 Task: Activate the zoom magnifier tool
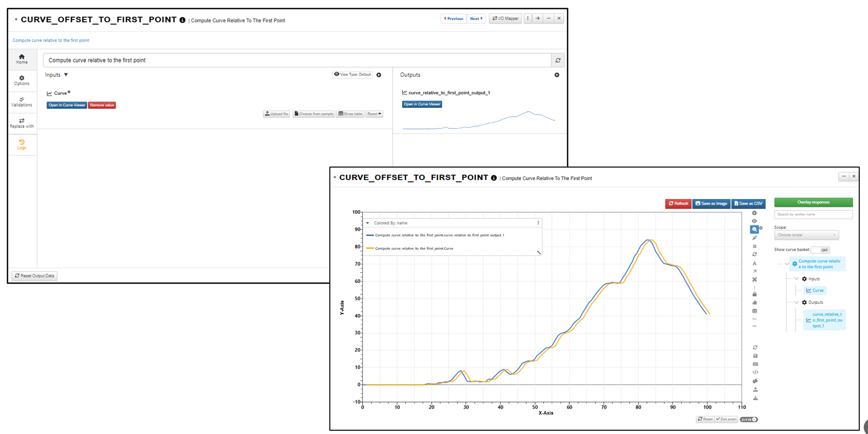[x=754, y=229]
